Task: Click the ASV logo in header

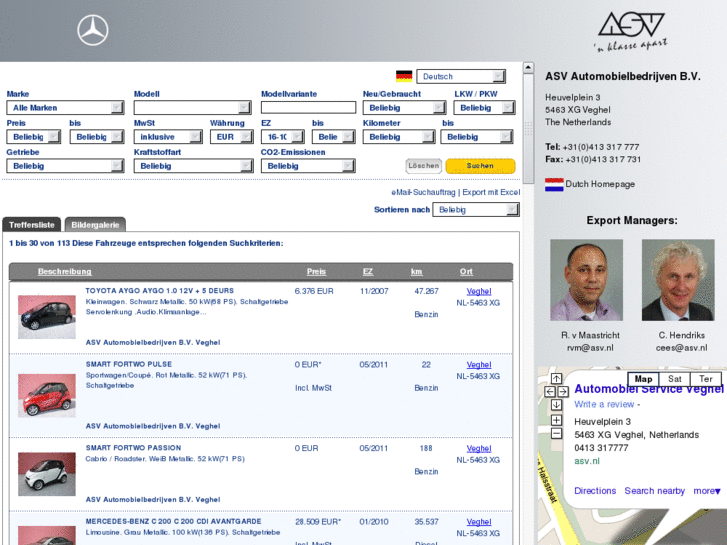Action: click(631, 32)
